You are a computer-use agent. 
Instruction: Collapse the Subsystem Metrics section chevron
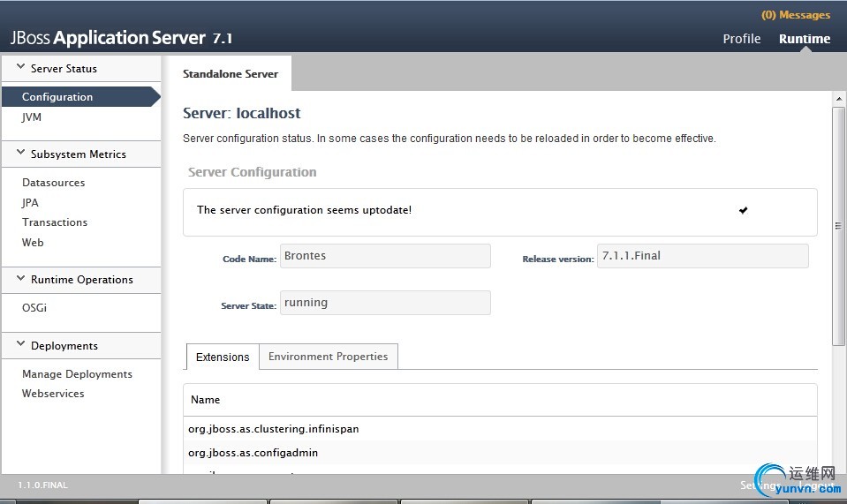[x=20, y=152]
